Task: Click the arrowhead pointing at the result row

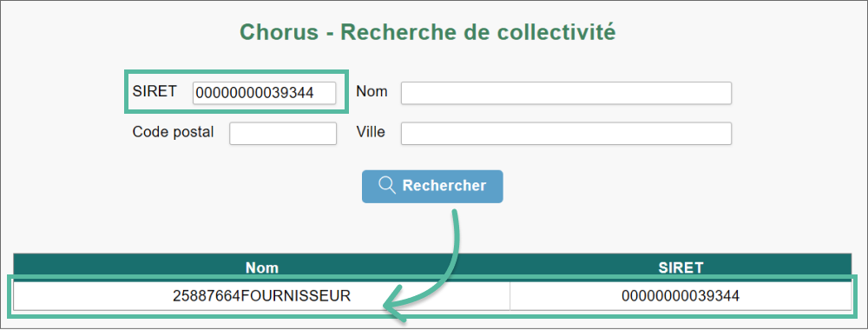Action: tap(394, 307)
